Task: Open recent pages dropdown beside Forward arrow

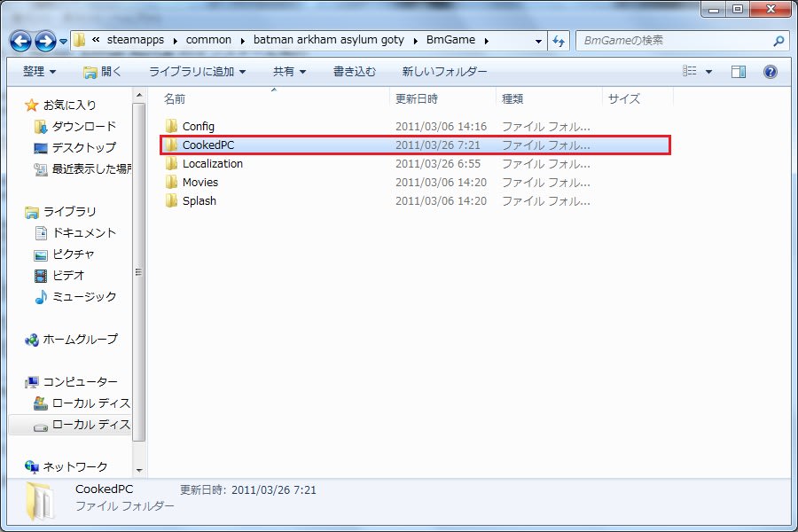Action: click(63, 42)
